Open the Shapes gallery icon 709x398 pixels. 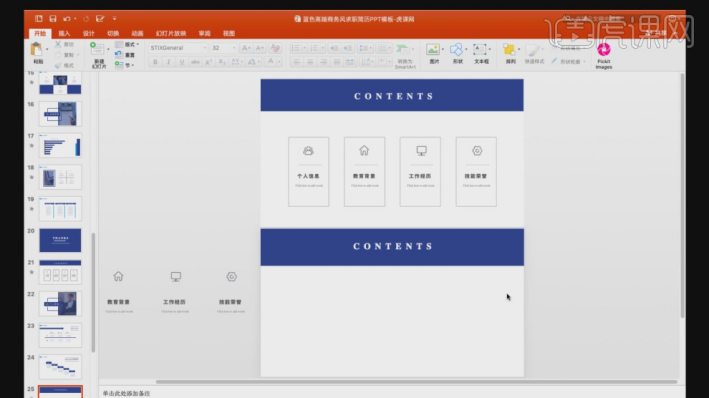click(457, 49)
